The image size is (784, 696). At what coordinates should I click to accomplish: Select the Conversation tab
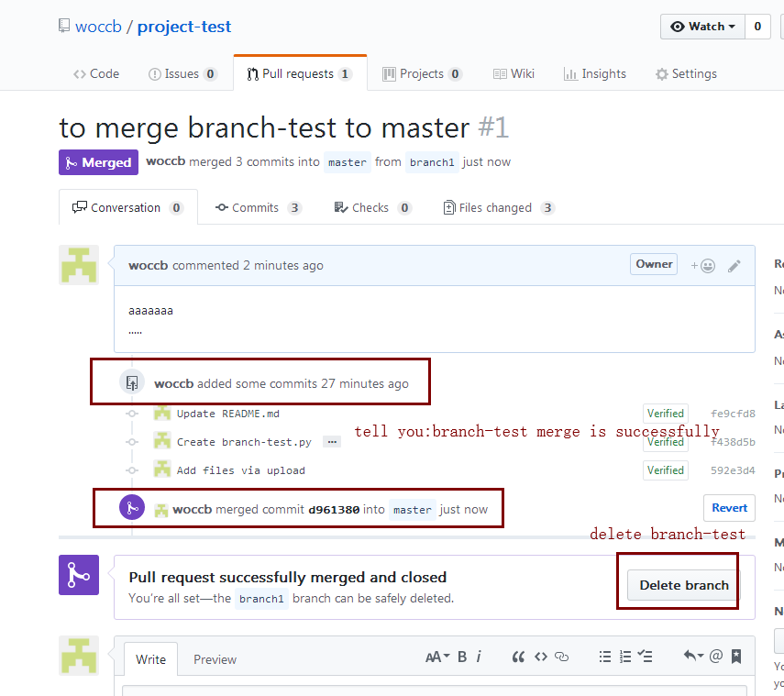click(x=128, y=207)
